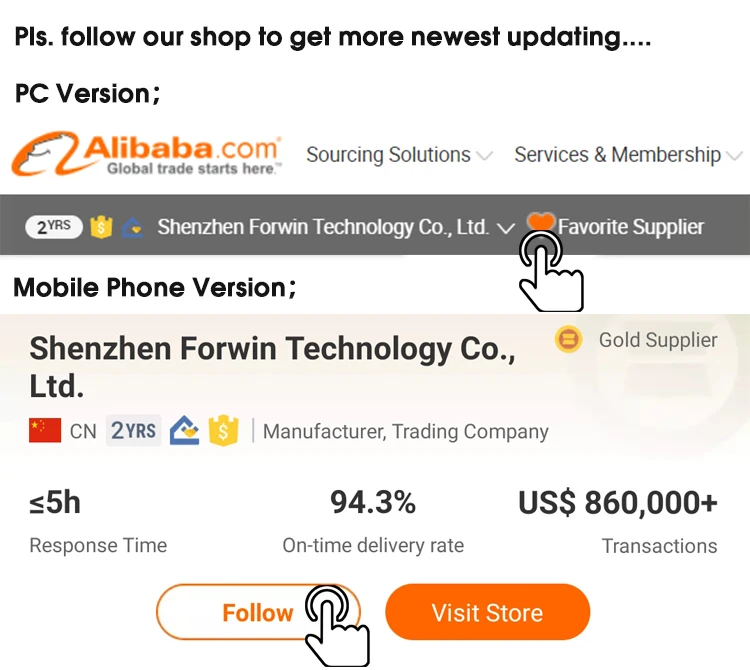750x670 pixels.
Task: Expand the company name chevron in gray bar
Action: click(x=506, y=228)
